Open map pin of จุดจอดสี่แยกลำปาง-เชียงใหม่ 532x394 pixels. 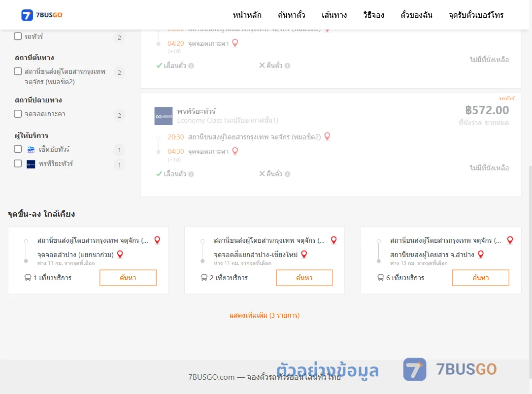pos(304,255)
